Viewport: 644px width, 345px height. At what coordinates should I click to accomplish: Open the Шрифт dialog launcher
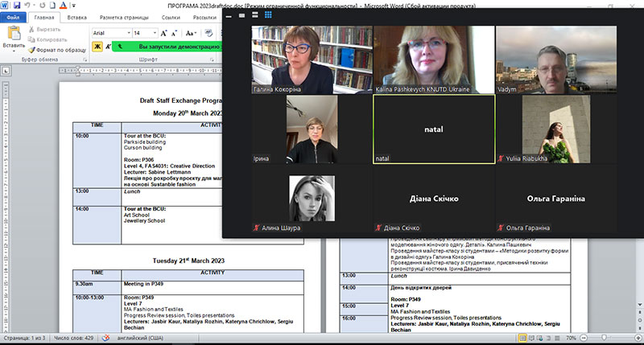coord(213,60)
